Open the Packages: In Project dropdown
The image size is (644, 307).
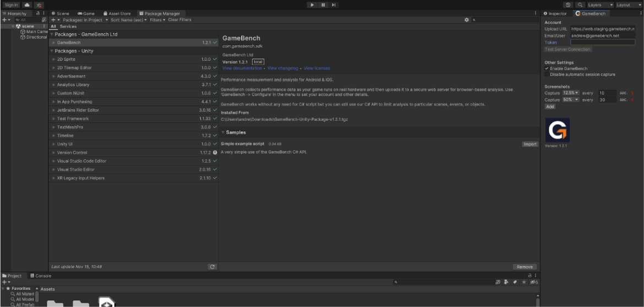[x=85, y=20]
